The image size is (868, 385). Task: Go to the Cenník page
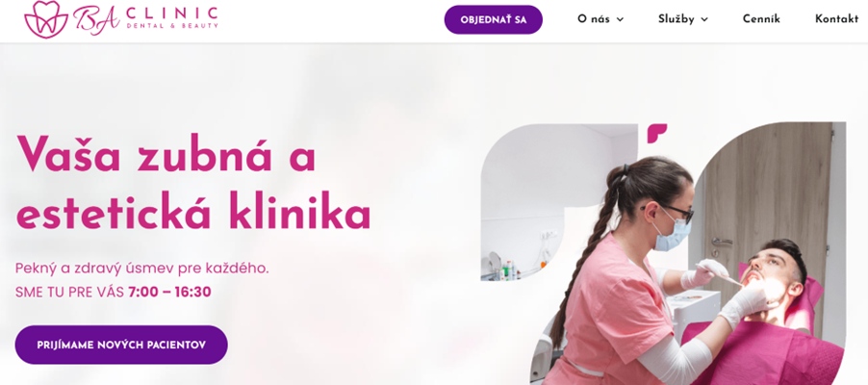pos(761,19)
